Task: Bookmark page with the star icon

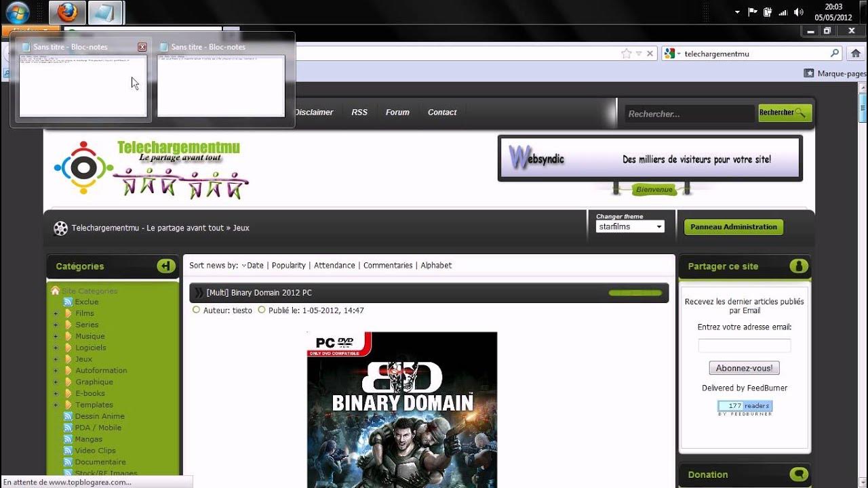Action: (627, 54)
